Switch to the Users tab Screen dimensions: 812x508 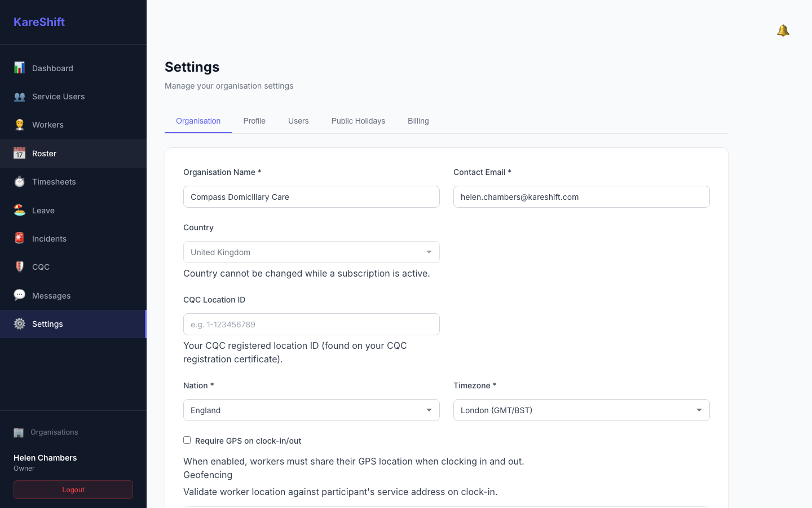[x=298, y=121]
